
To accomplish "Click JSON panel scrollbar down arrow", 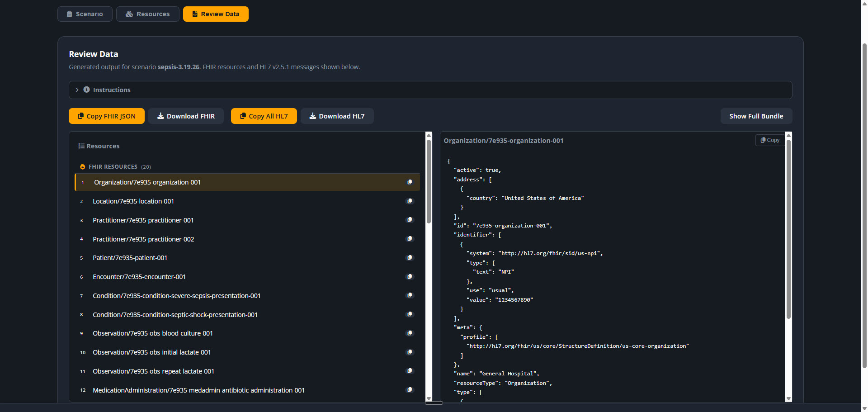I will coord(788,399).
